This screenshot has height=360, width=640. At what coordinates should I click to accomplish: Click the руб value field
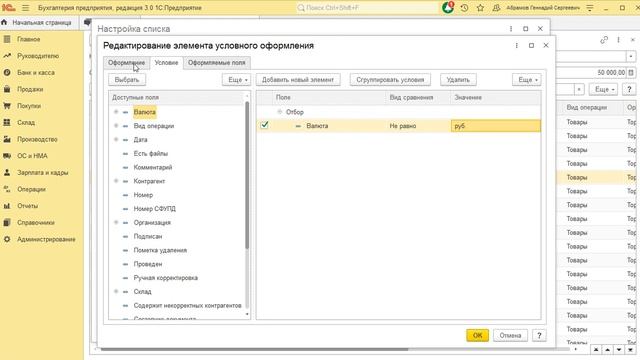pyautogui.click(x=496, y=126)
